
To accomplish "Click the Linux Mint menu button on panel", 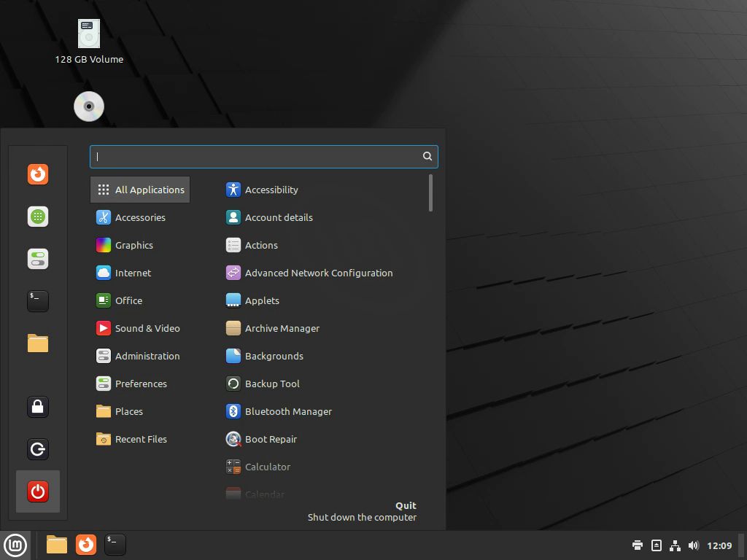I will pyautogui.click(x=15, y=545).
